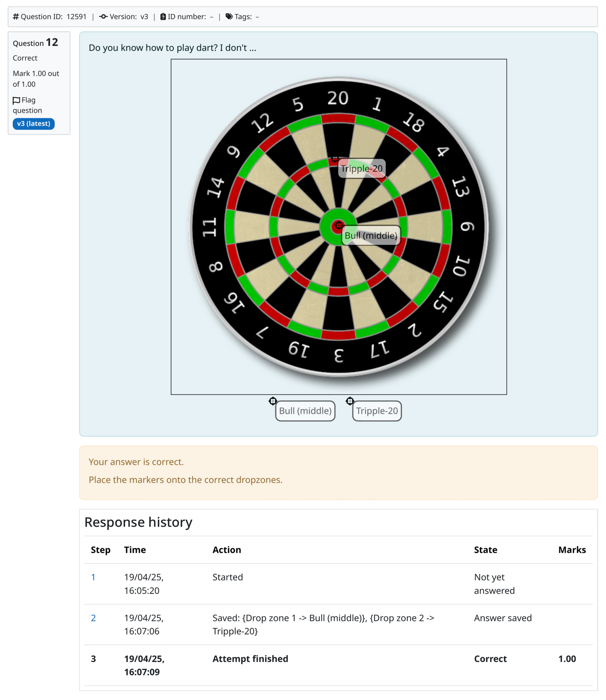Image resolution: width=606 pixels, height=700 pixels.
Task: Click the hash icon before Question ID
Action: 16,17
